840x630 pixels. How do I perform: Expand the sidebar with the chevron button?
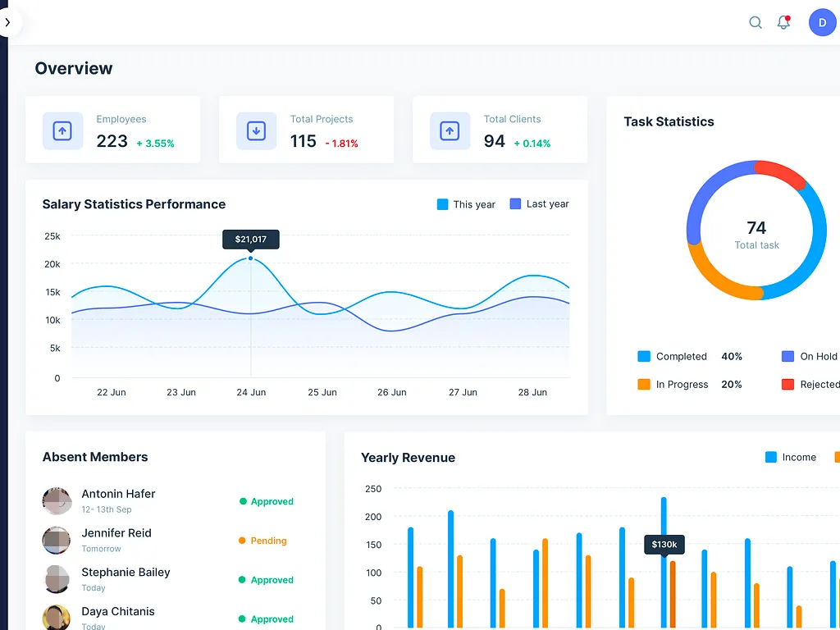(8, 22)
